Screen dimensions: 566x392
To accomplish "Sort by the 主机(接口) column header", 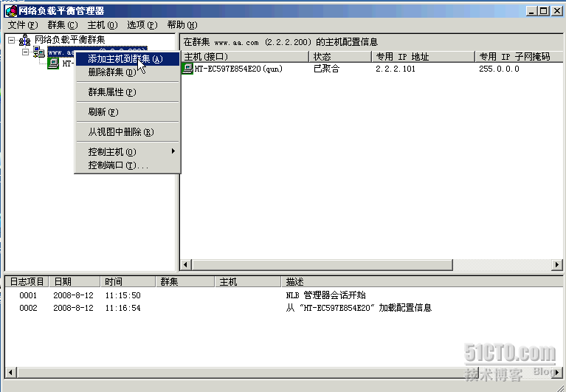I will tap(245, 57).
